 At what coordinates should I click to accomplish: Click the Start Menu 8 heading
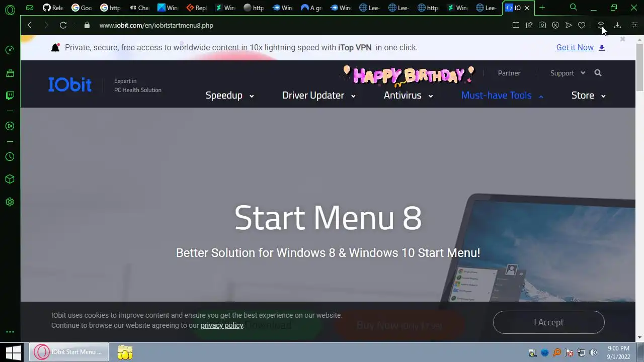point(328,218)
